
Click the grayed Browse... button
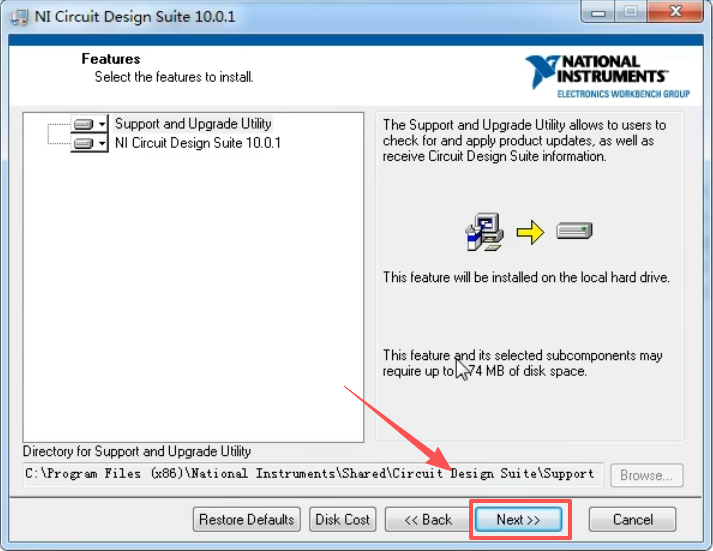coord(646,475)
